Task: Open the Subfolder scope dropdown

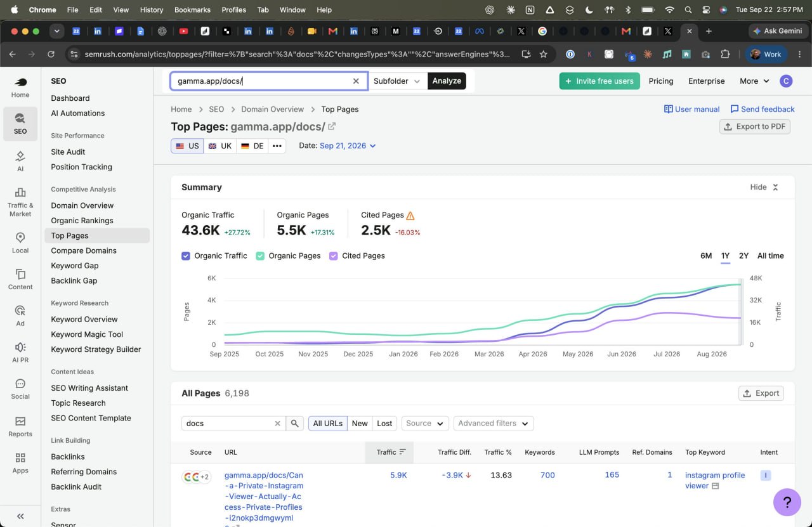Action: [x=397, y=81]
